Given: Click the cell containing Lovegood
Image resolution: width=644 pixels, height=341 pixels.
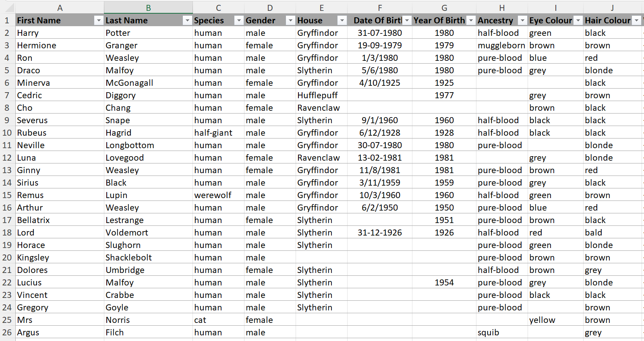Looking at the screenshot, I should pyautogui.click(x=148, y=158).
